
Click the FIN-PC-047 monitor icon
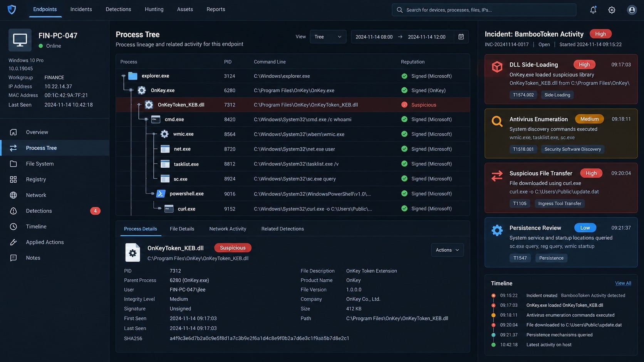coord(20,40)
